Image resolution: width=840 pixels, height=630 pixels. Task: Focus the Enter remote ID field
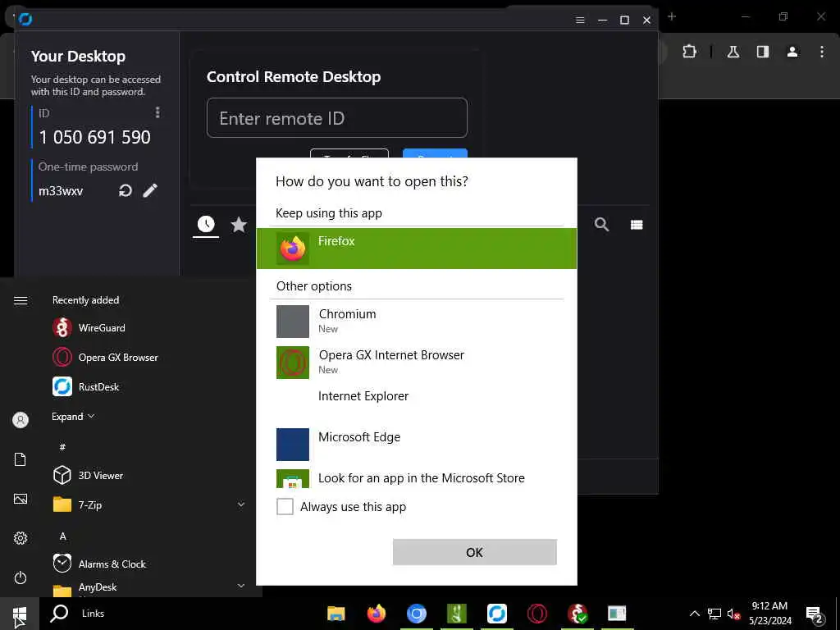point(337,118)
